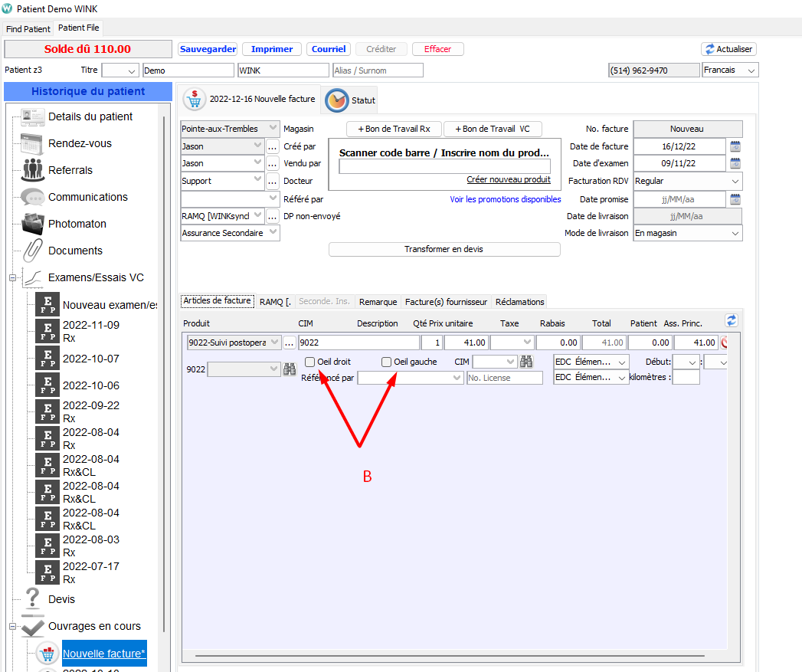Collapse the Examens/Essais VC tree node
Viewport: 802px width, 672px height.
[x=12, y=278]
